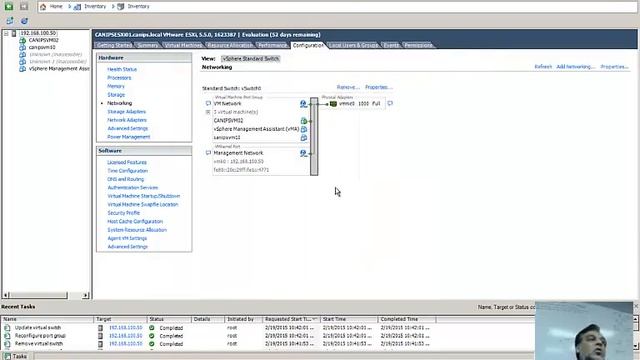
Task: Open Power Management under Hardware
Action: coord(129,137)
